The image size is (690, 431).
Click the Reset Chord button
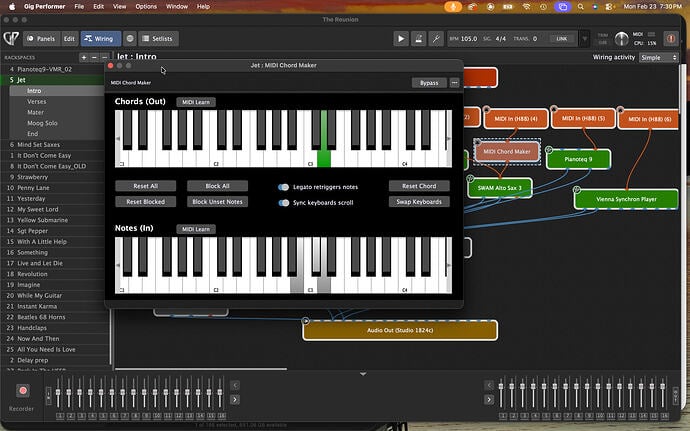419,186
